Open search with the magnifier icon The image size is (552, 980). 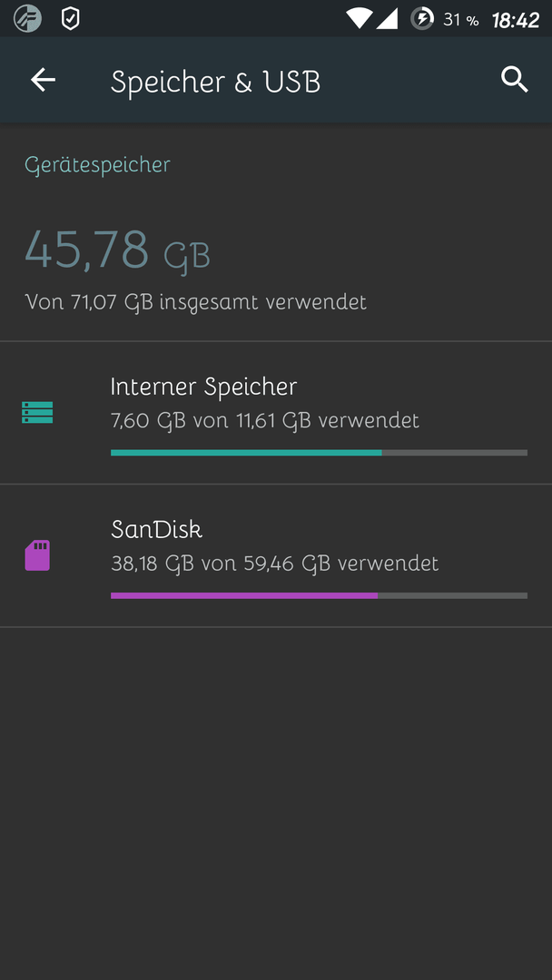[515, 80]
